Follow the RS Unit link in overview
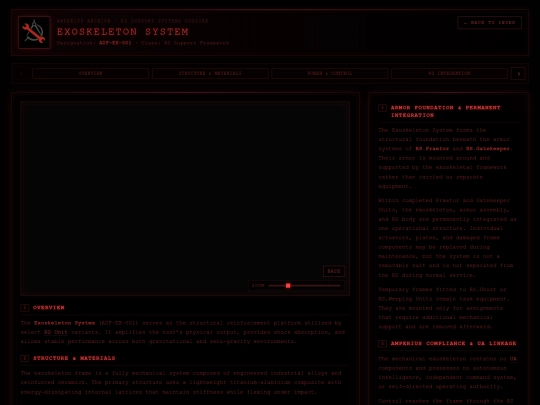This screenshot has width=540, height=405. coord(55,332)
